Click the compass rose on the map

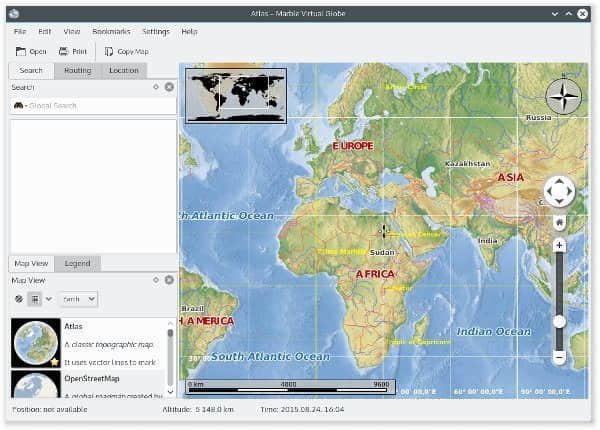563,97
